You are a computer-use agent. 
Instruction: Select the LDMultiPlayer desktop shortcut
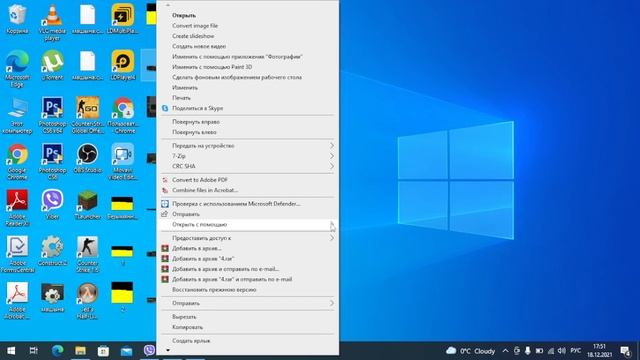[122, 19]
